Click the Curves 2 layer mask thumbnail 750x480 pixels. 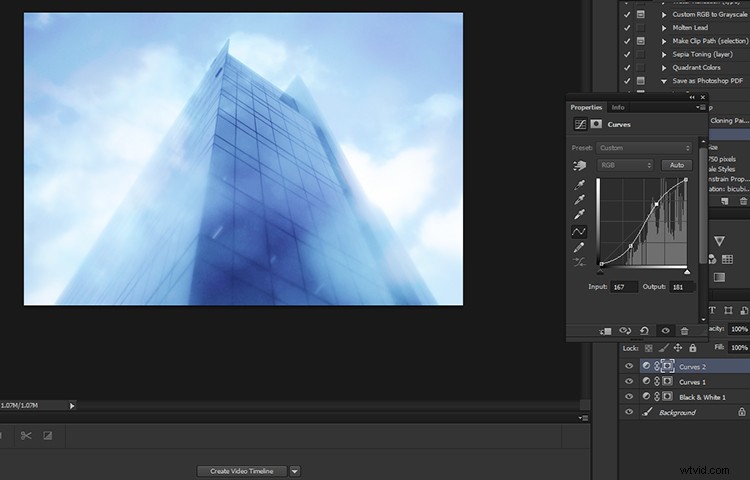668,366
